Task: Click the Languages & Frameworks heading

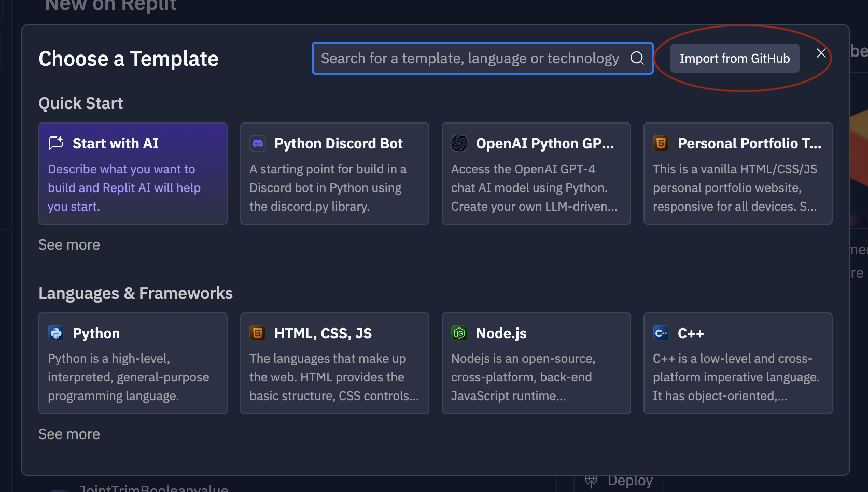Action: tap(136, 293)
